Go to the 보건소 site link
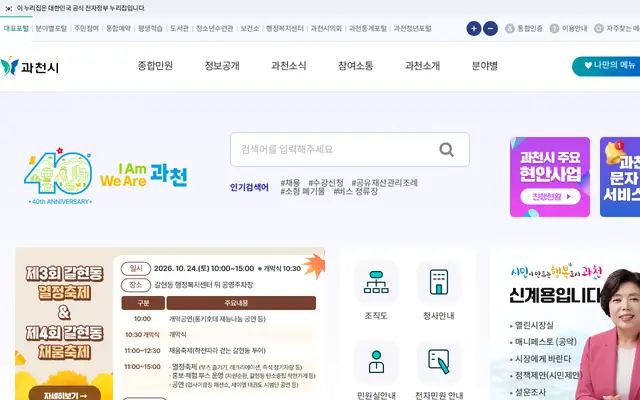The width and height of the screenshot is (640, 400). (249, 29)
